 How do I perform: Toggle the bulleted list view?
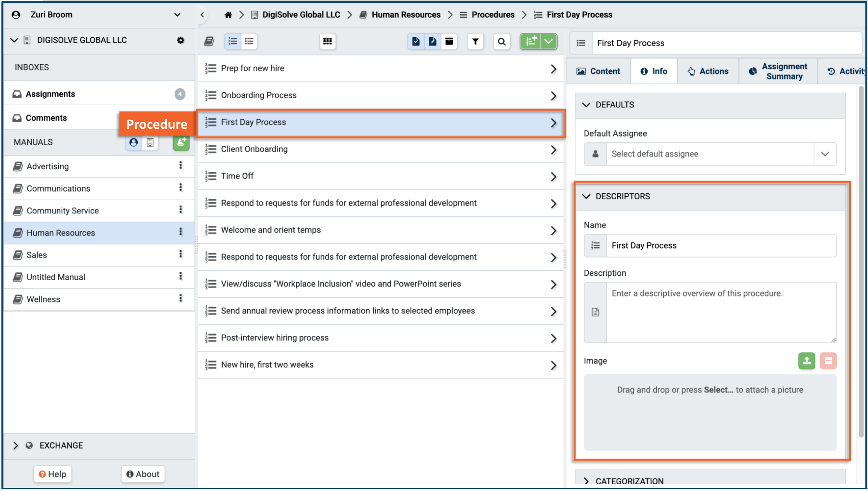(249, 41)
